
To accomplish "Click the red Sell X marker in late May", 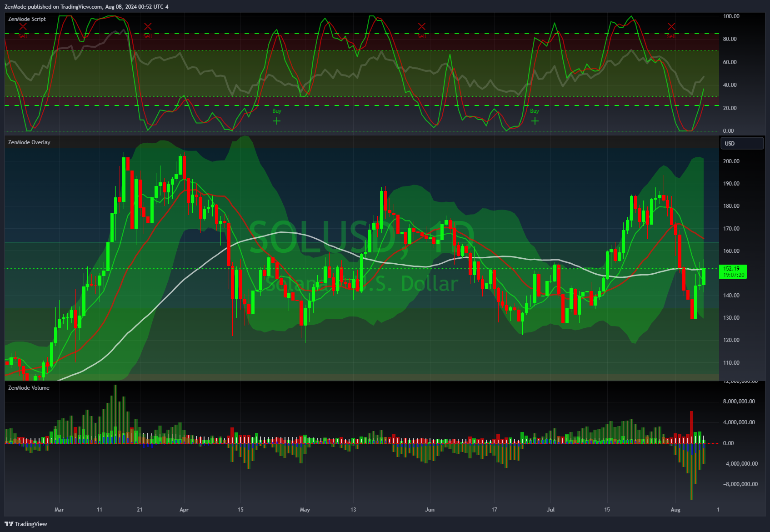I will click(x=422, y=27).
